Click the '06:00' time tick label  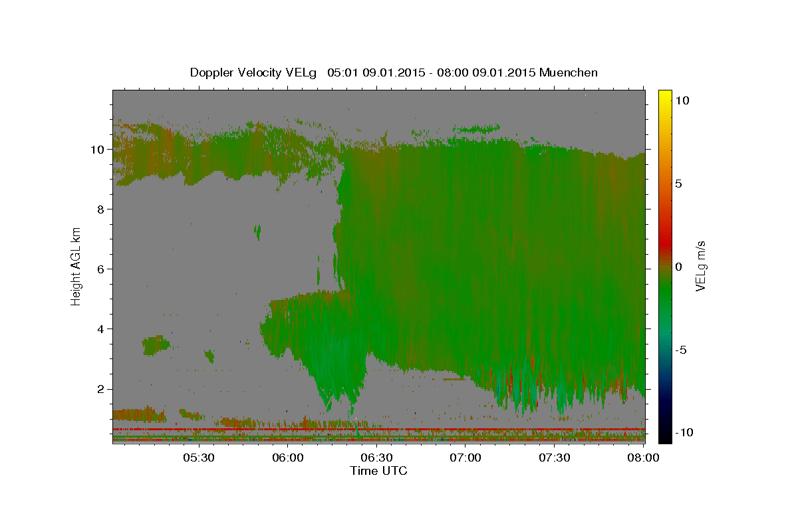coord(288,458)
